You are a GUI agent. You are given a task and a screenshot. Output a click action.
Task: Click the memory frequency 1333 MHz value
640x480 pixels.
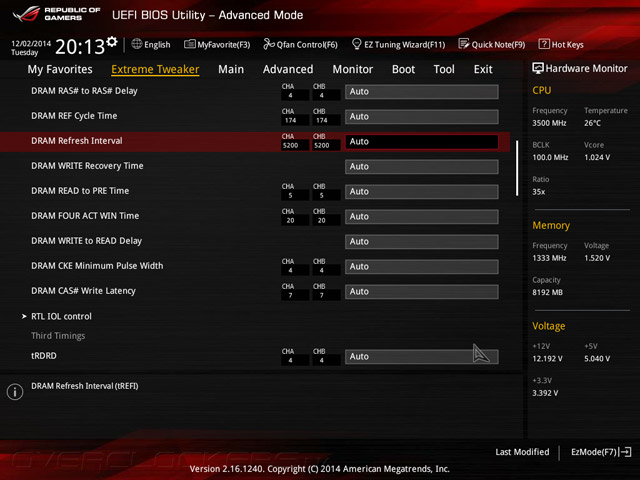[x=549, y=258]
